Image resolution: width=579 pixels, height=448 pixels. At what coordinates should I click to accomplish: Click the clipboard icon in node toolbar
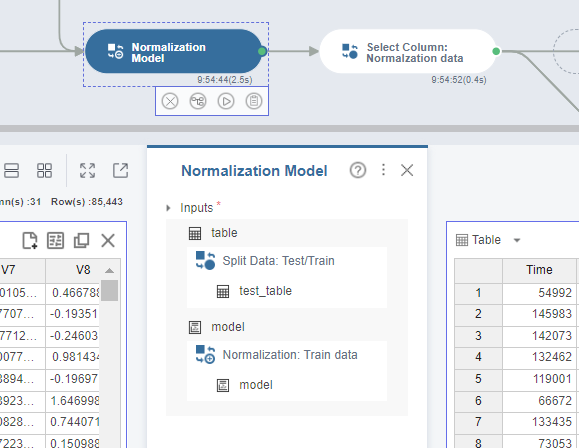pos(254,101)
